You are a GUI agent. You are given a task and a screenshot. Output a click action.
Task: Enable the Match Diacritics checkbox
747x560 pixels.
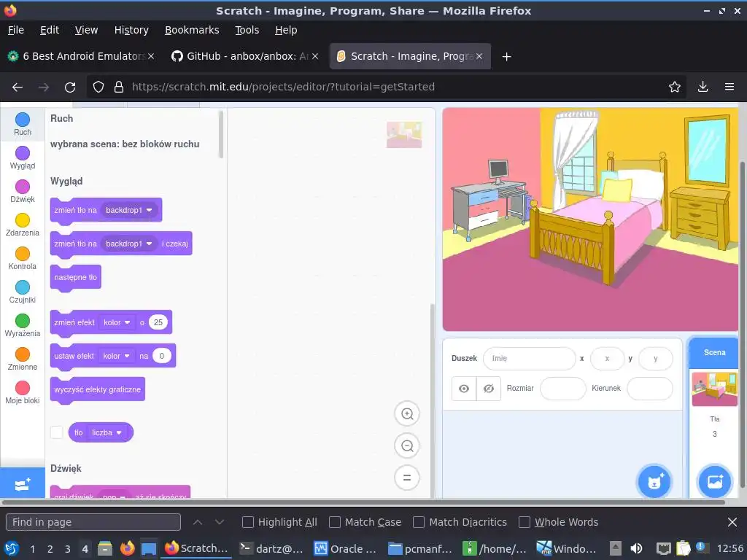pos(419,522)
